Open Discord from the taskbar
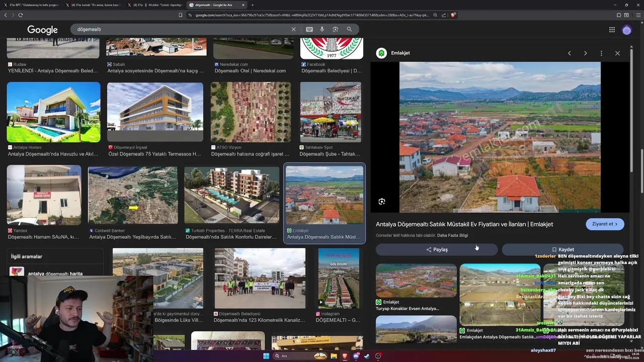The image size is (644, 362). coord(356,356)
